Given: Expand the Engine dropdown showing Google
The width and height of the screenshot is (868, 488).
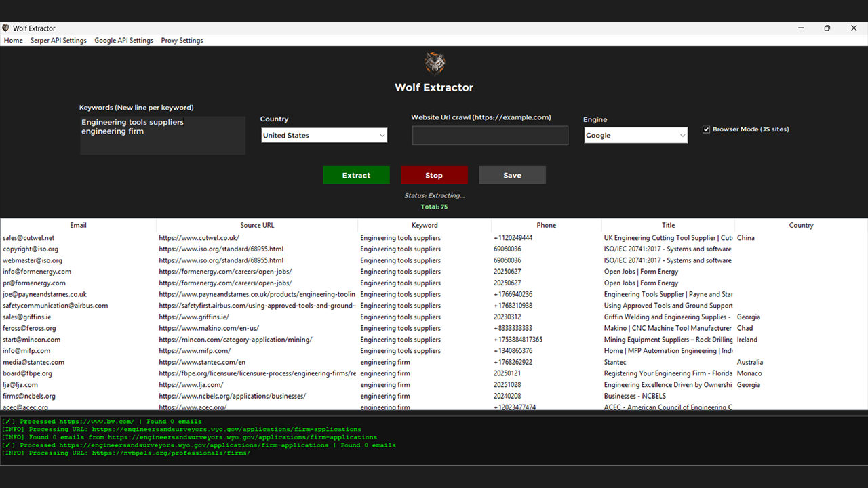Looking at the screenshot, I should coord(635,136).
